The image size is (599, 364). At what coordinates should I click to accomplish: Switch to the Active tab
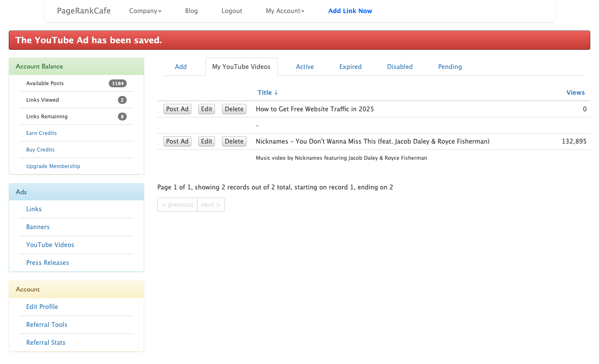[305, 67]
